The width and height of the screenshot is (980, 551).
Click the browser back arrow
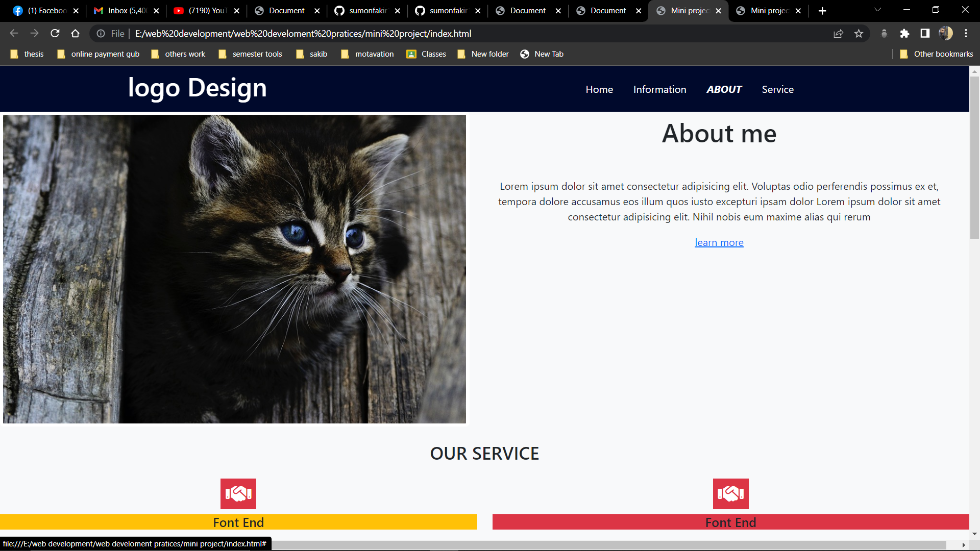click(14, 33)
